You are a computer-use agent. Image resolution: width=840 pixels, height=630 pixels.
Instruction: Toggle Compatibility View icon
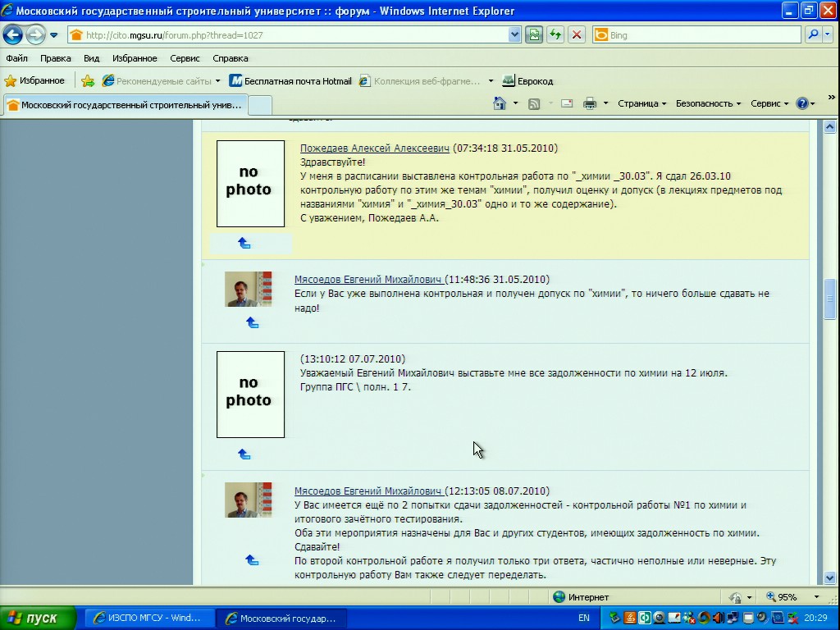[534, 35]
